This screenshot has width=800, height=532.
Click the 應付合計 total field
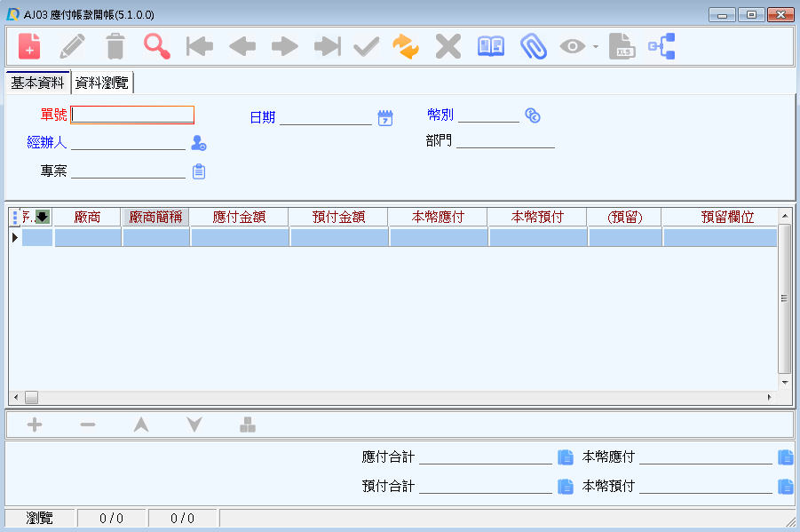click(x=486, y=457)
